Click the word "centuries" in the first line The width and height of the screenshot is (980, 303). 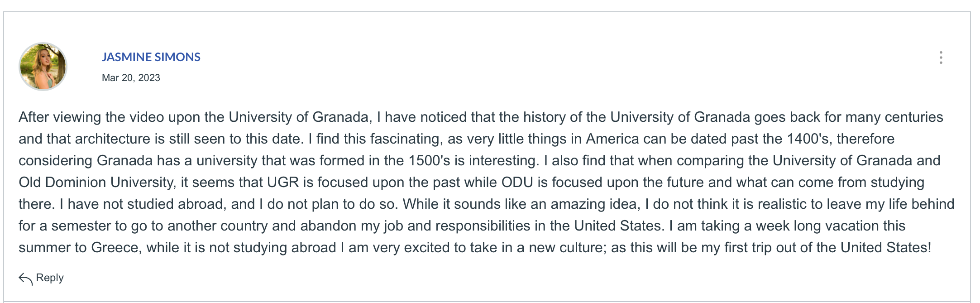[914, 117]
